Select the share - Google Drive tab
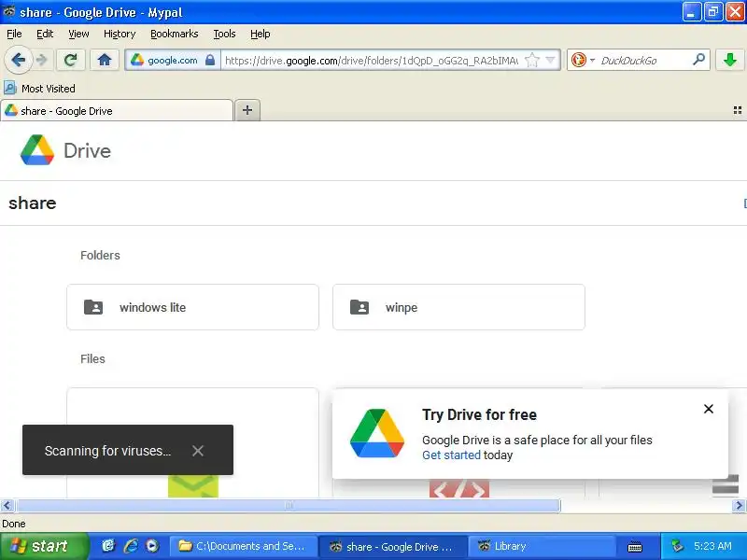Viewport: 747px width, 560px height. tap(117, 111)
